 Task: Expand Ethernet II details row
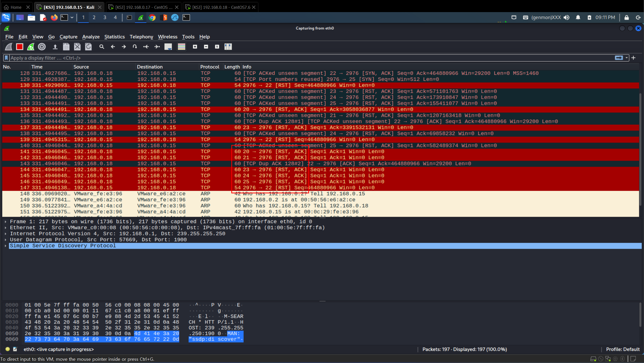(6, 228)
